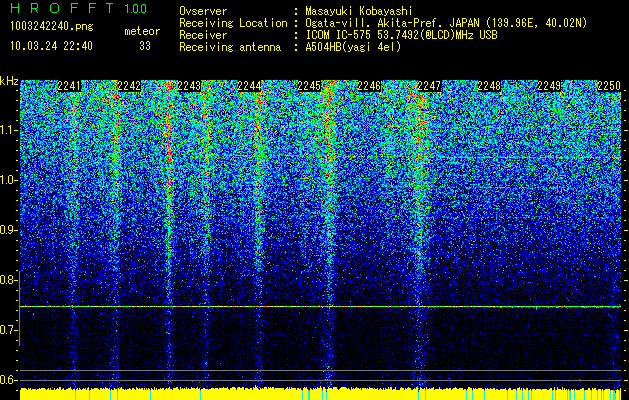
Task: Click the 2243 time marker
Action: [189, 86]
